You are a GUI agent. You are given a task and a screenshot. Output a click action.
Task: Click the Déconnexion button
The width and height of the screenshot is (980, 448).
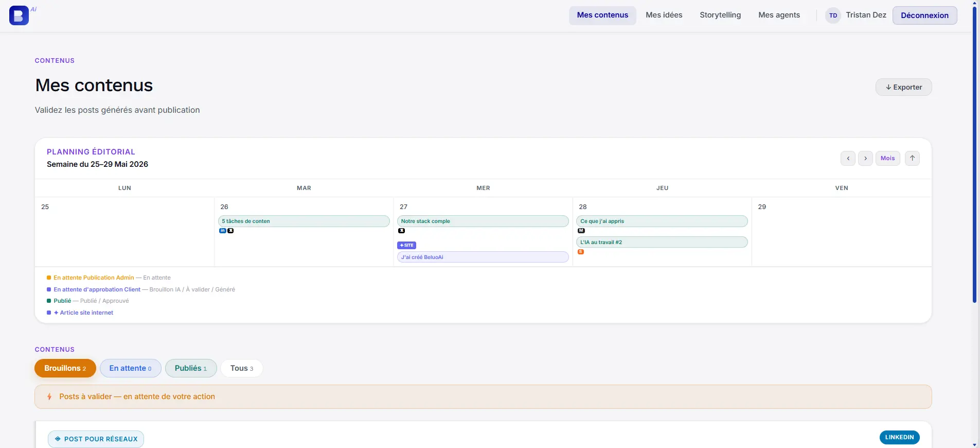[x=924, y=15]
